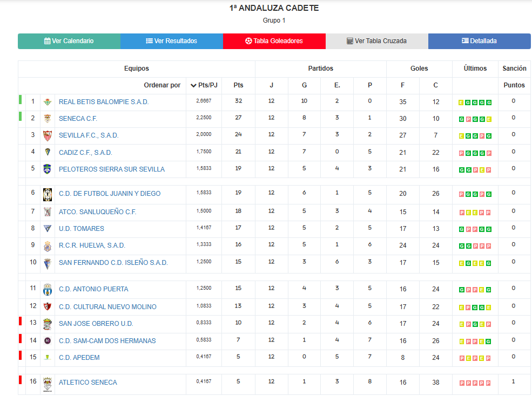Open C.D. SAM-CAM DOS HERMANAS link
The image size is (532, 396).
107,341
